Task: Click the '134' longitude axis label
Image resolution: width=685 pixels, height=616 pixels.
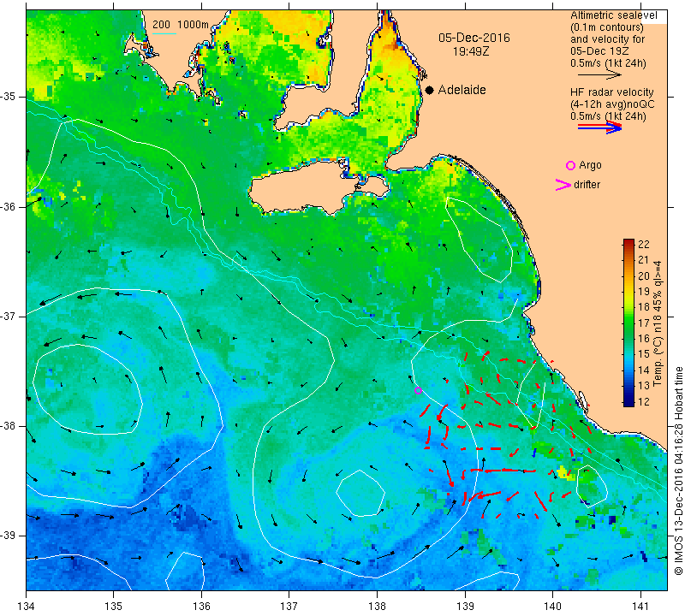Action: pyautogui.click(x=27, y=607)
